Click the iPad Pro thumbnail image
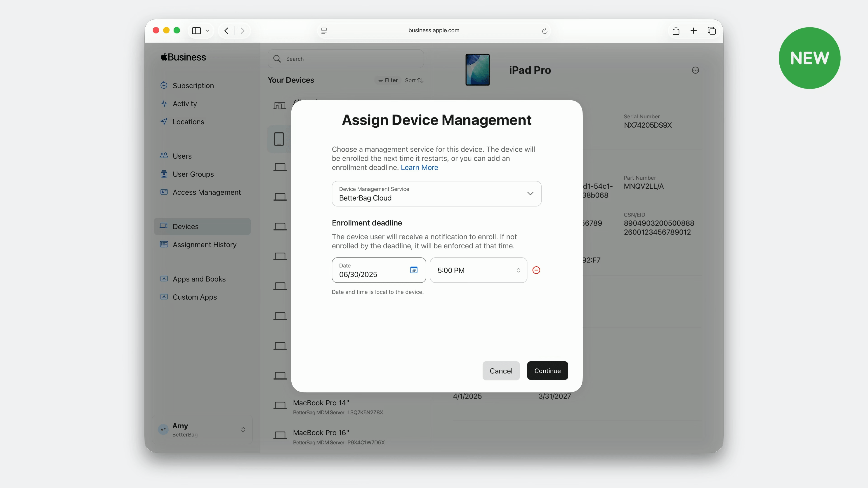This screenshot has height=488, width=868. pyautogui.click(x=477, y=70)
